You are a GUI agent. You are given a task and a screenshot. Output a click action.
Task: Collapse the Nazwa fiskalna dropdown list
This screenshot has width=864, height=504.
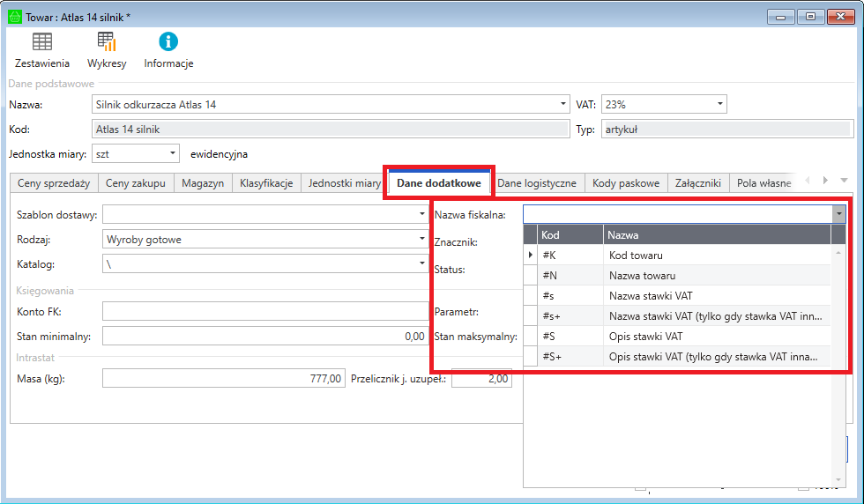(837, 213)
